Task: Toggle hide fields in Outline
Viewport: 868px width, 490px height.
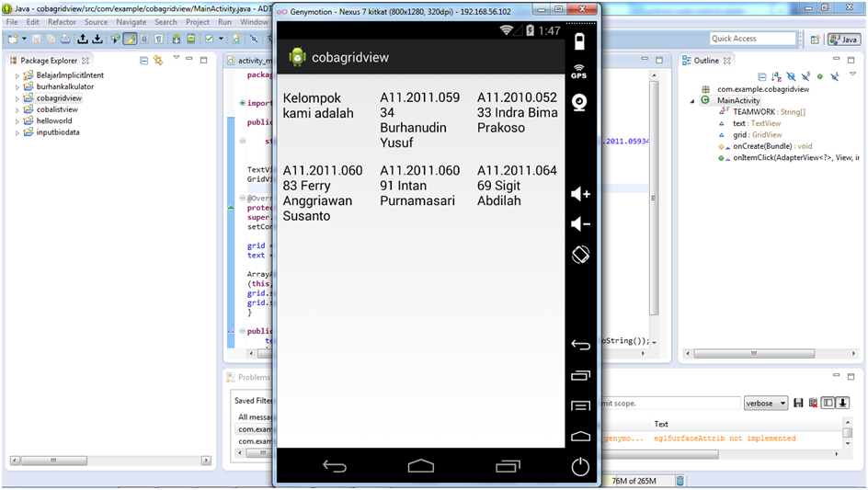Action: click(791, 77)
